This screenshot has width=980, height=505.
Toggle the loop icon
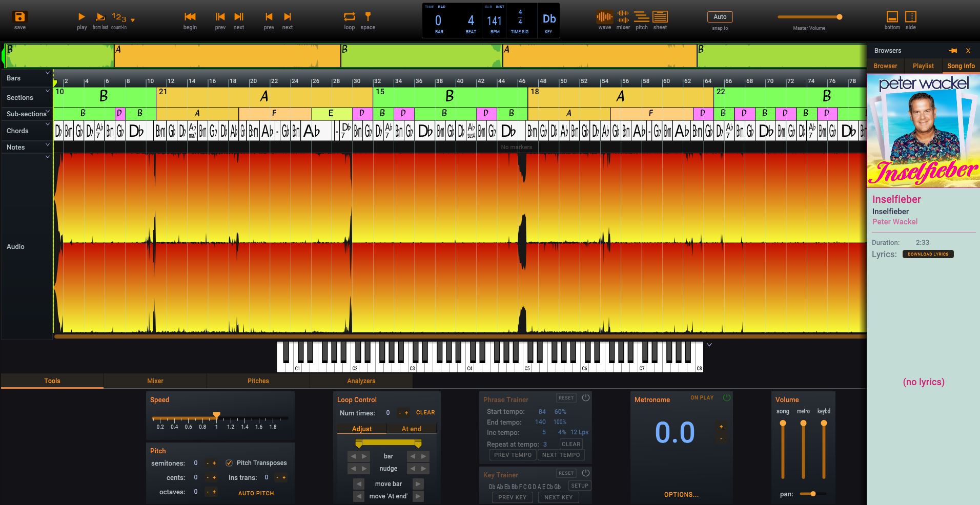tap(349, 17)
